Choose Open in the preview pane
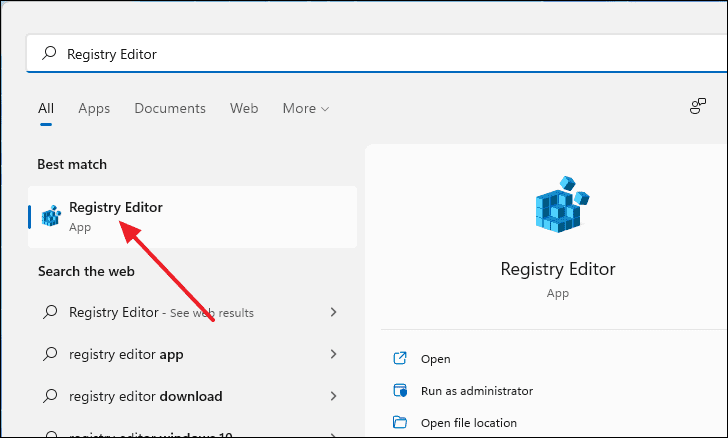 pyautogui.click(x=436, y=359)
